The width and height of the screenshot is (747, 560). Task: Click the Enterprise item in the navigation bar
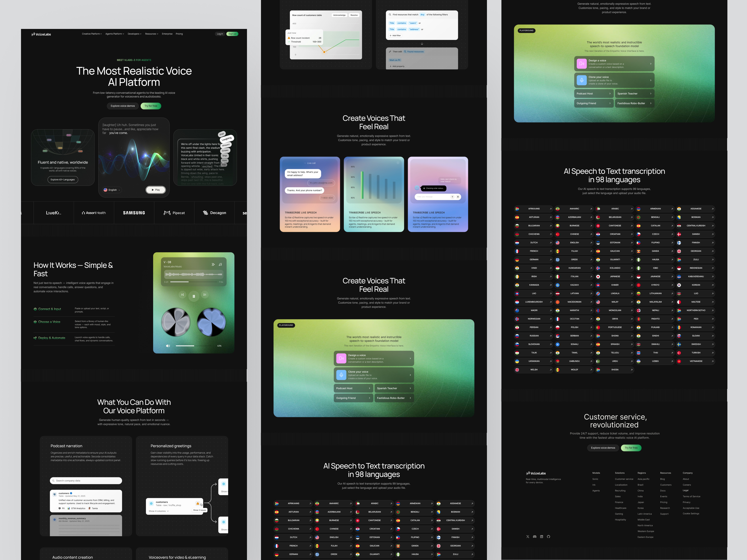(167, 34)
